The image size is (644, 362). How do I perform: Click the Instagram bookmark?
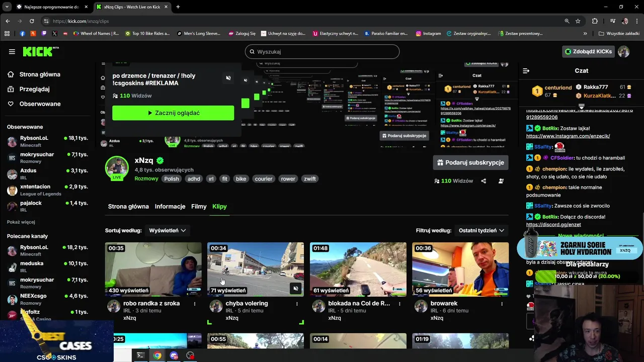click(x=428, y=34)
